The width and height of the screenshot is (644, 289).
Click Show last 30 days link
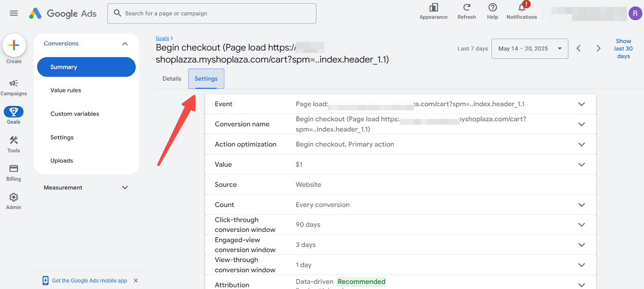pyautogui.click(x=623, y=48)
